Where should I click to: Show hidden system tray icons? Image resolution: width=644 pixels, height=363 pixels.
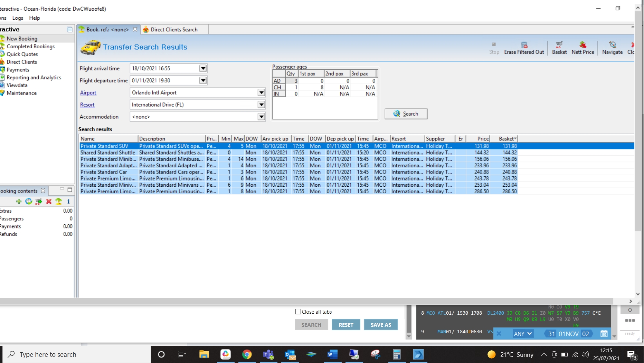(x=543, y=354)
